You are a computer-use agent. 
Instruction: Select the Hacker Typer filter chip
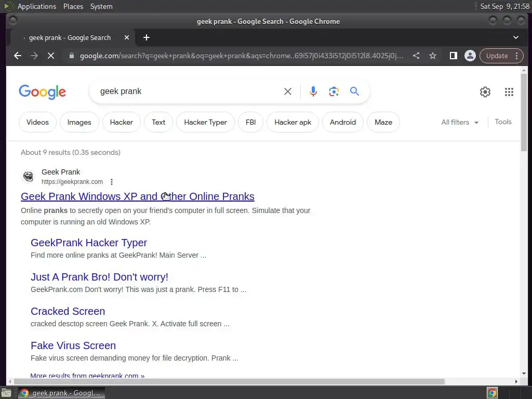pos(206,122)
